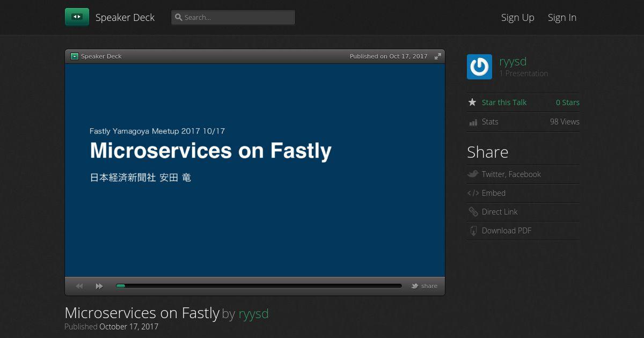Viewport: 644px width, 338px height.
Task: Open the Speaker Deck home text link
Action: point(125,17)
